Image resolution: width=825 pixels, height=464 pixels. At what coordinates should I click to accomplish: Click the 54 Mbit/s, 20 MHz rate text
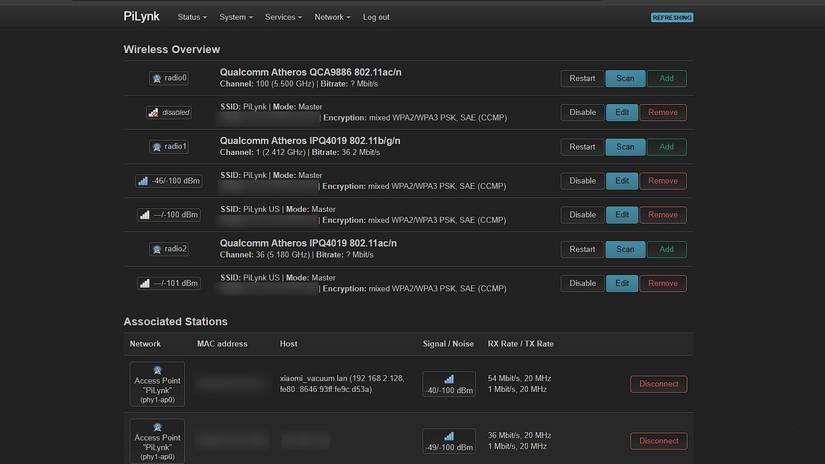pos(519,378)
